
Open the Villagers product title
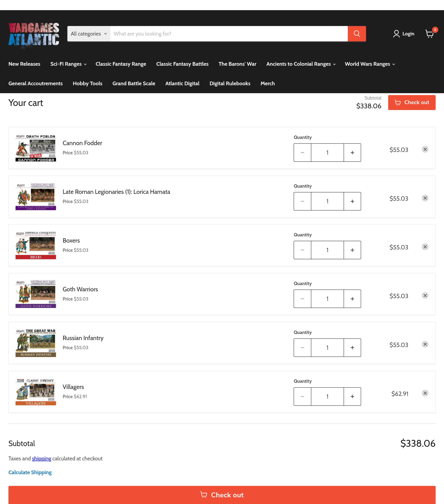[73, 387]
